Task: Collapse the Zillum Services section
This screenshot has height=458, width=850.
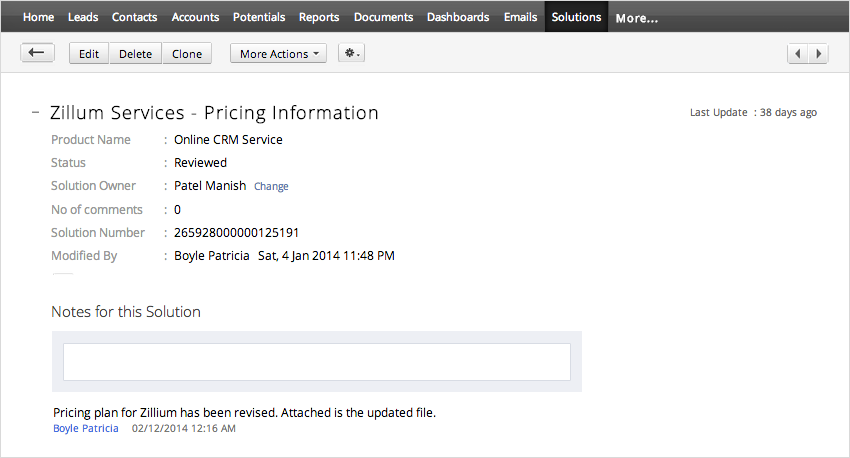Action: coord(35,112)
